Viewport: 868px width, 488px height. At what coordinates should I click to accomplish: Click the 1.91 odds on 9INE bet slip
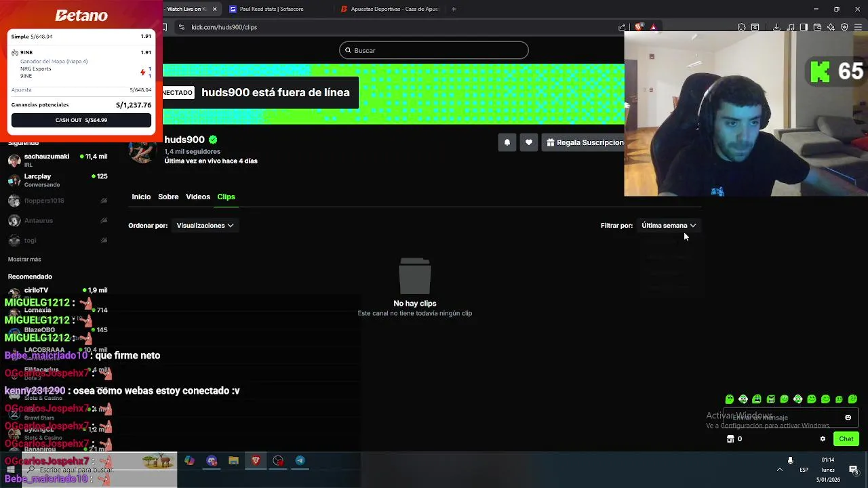[x=146, y=52]
